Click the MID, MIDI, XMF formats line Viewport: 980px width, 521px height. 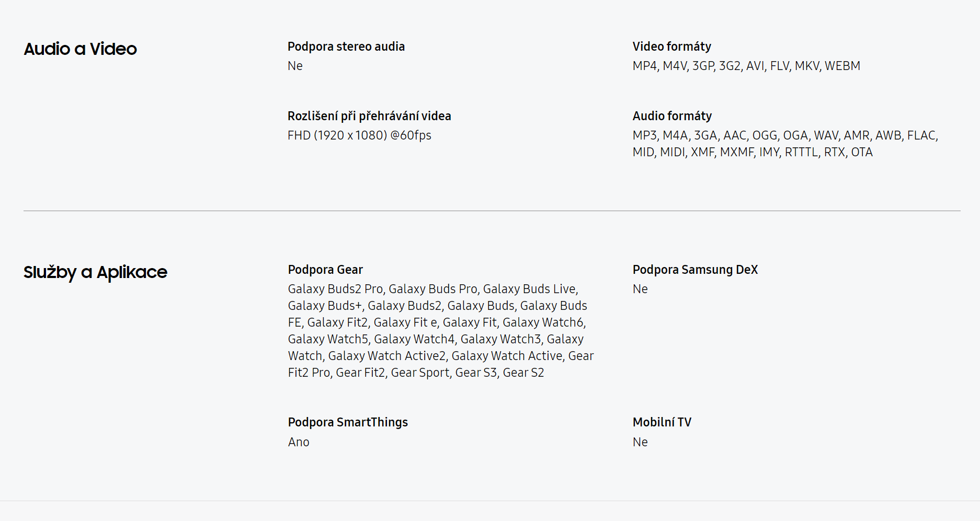tap(753, 152)
